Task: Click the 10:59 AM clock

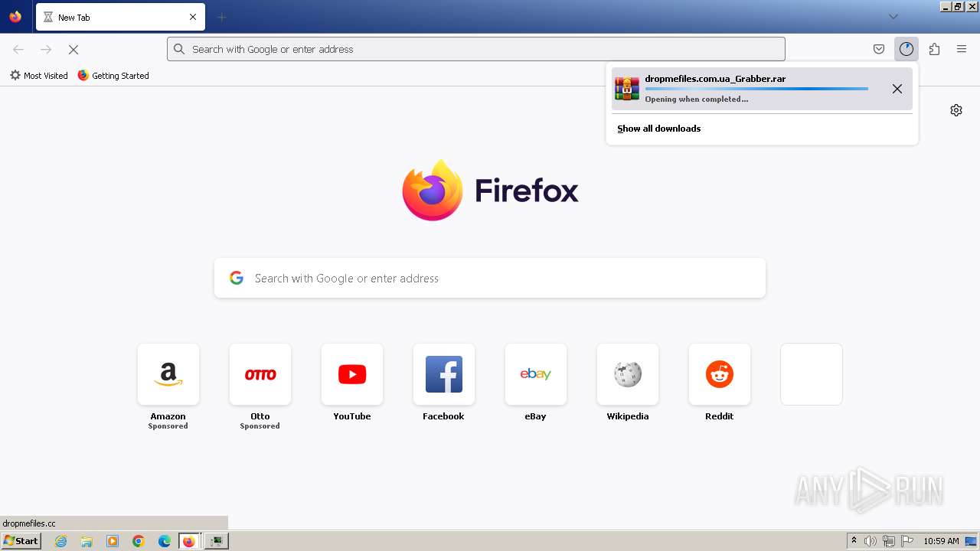Action: point(941,541)
